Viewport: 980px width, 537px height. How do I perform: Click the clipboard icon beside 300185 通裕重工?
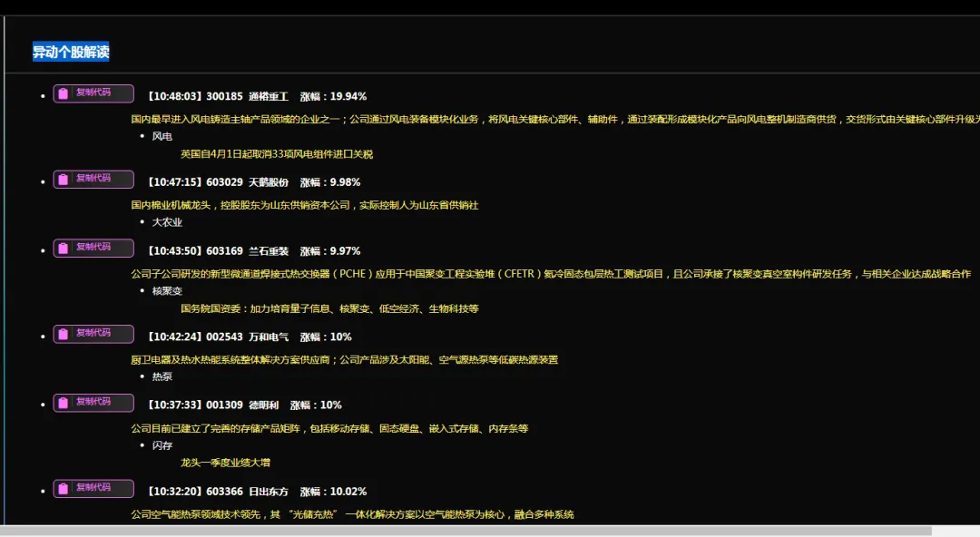[64, 93]
